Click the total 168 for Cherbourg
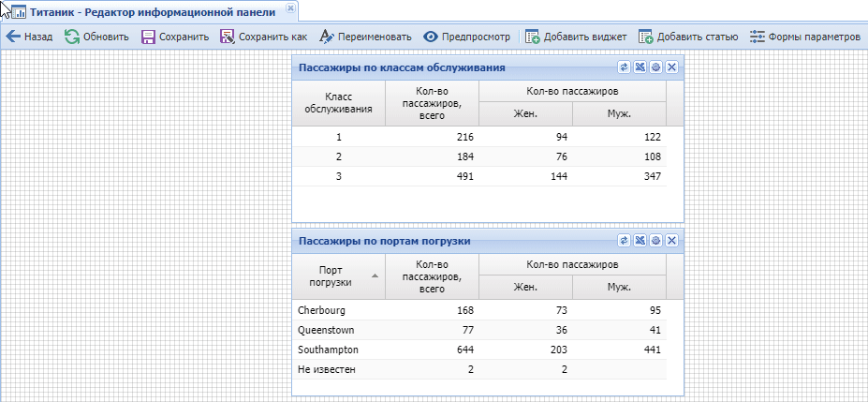This screenshot has width=868, height=402. (465, 310)
